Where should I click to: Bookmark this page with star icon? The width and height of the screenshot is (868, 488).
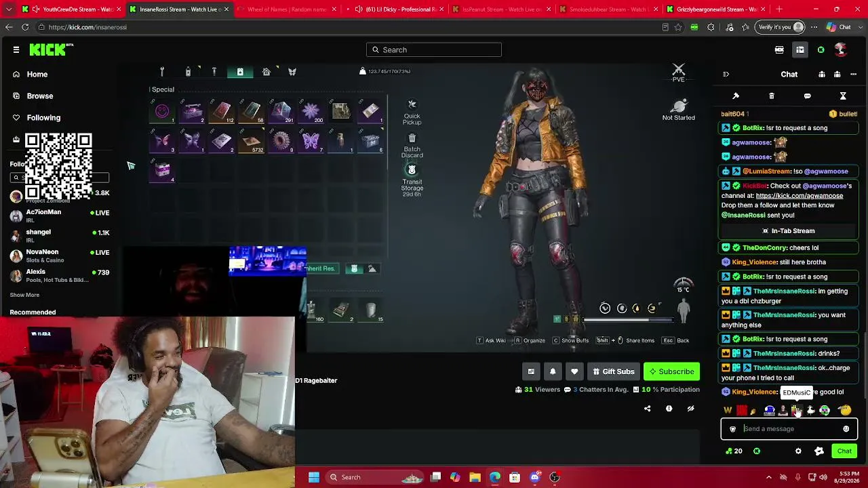[678, 27]
